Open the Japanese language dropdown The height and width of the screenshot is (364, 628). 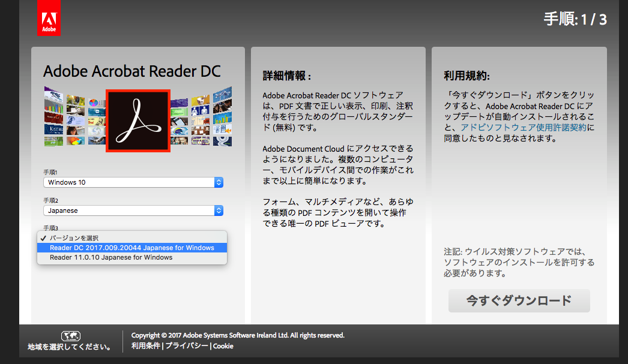[x=133, y=211]
